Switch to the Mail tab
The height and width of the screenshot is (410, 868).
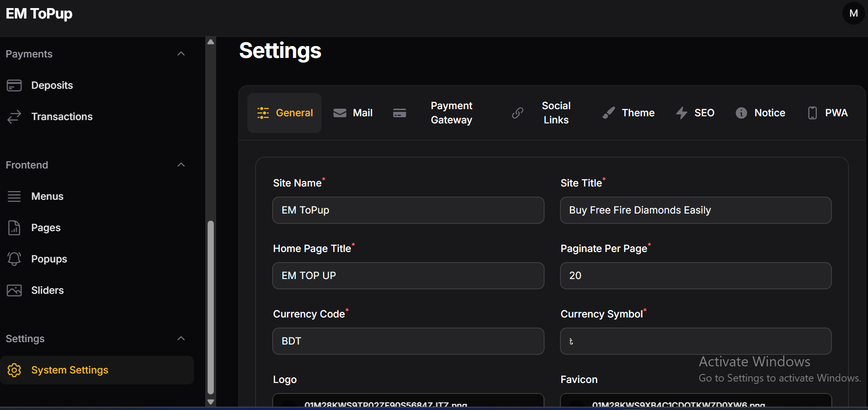pos(353,113)
